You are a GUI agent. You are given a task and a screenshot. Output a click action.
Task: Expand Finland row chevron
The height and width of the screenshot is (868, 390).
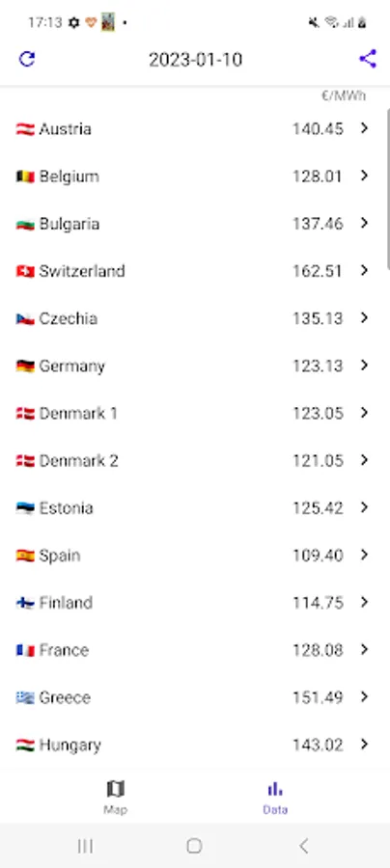(364, 602)
